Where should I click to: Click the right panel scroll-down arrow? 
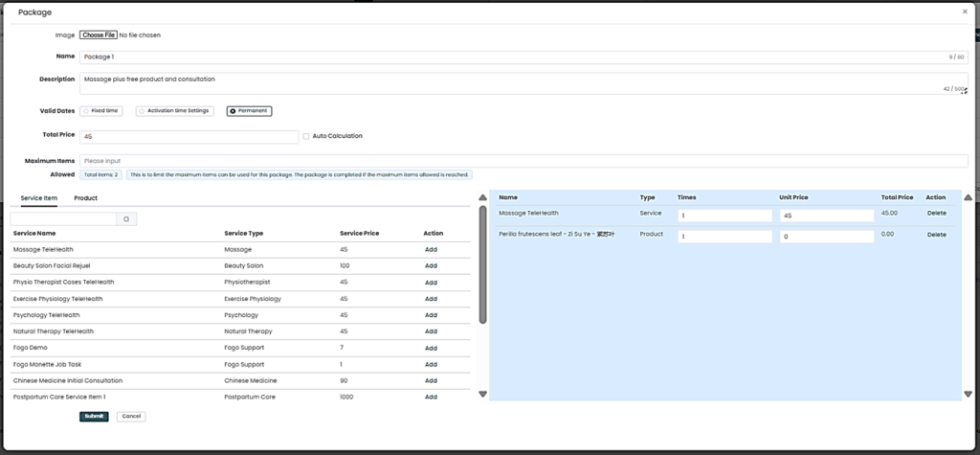[x=968, y=394]
